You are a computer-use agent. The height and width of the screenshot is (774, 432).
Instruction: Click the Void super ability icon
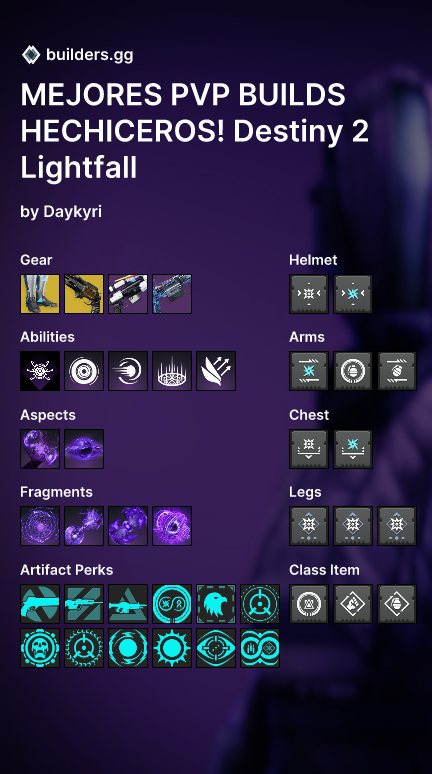pyautogui.click(x=40, y=371)
